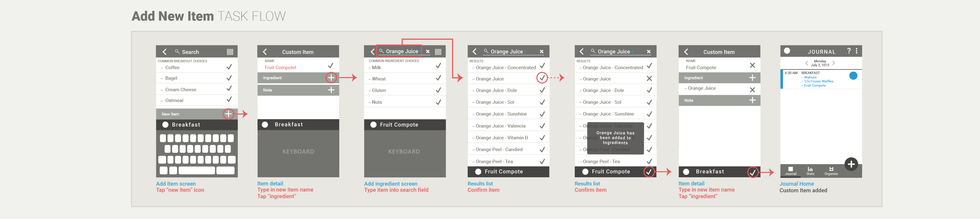The image size is (980, 219).
Task: Check the Milk ingredient
Action: 438,66
